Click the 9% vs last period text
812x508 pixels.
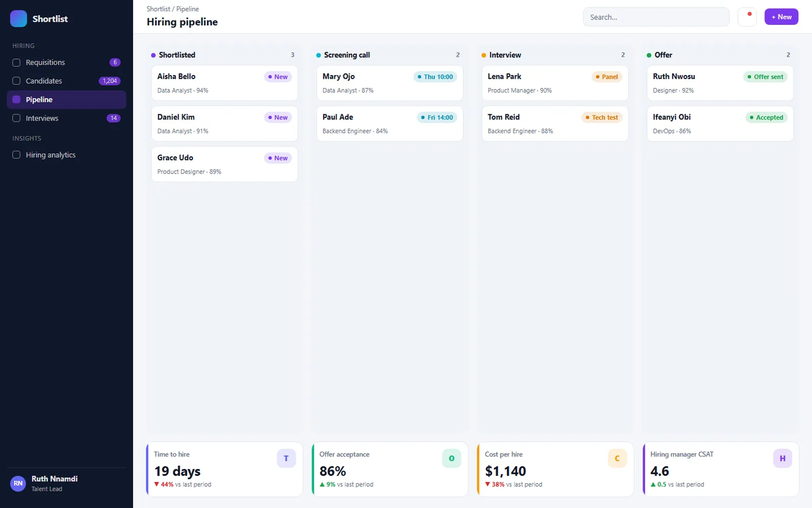(347, 485)
